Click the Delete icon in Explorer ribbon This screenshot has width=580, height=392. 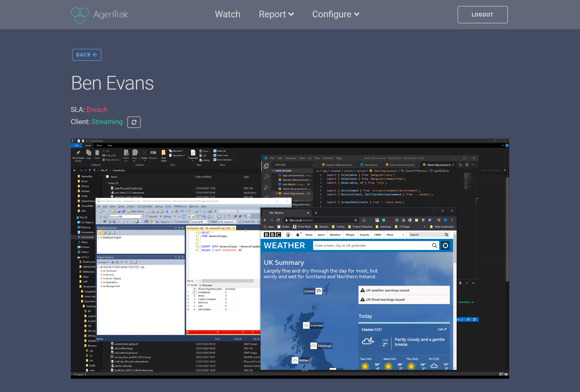coord(145,155)
